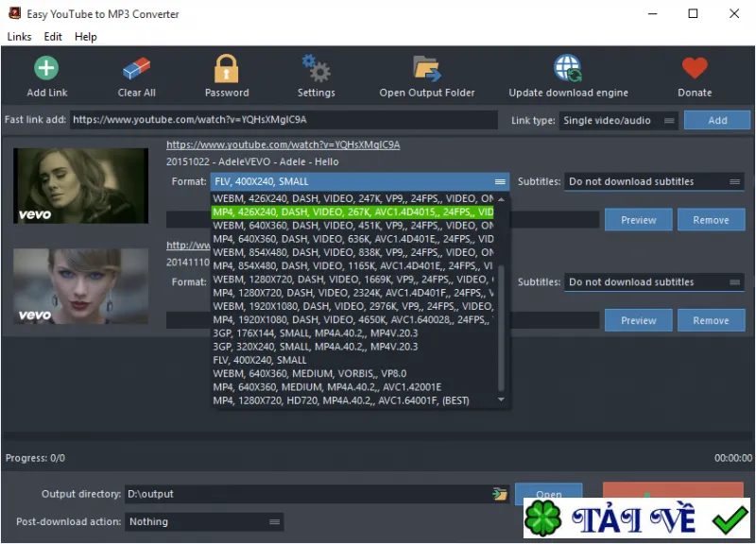Click the Fast link add URL field
756x544 pixels.
click(284, 120)
